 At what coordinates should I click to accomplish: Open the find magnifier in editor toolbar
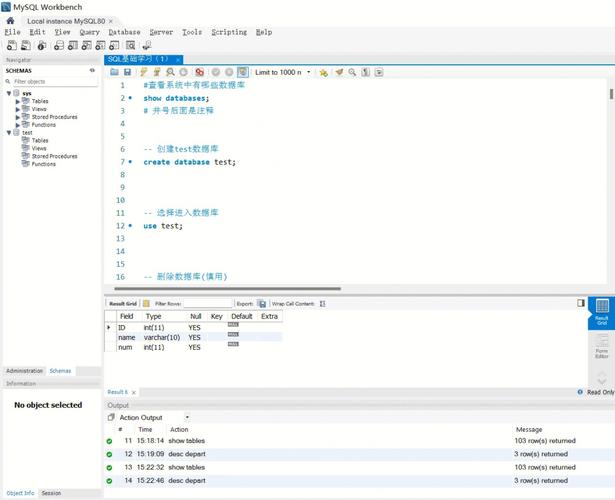coord(352,72)
